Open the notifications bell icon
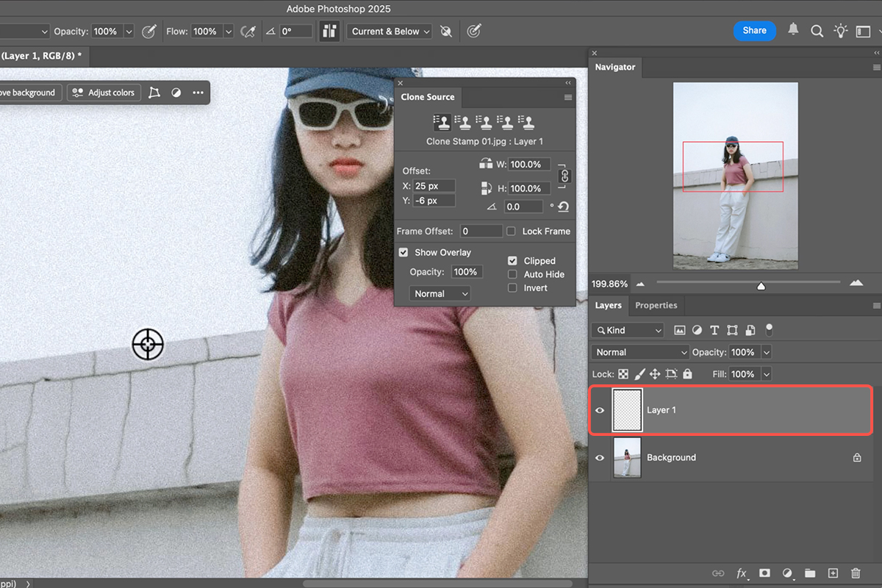The width and height of the screenshot is (882, 588). tap(793, 30)
